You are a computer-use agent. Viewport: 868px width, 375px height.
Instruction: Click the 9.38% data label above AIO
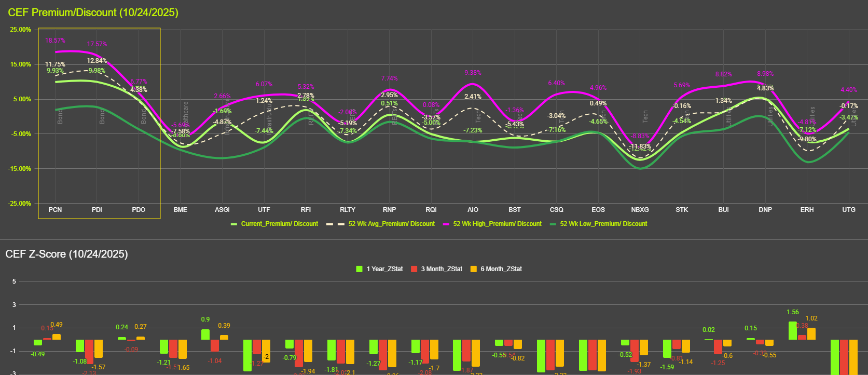click(473, 73)
